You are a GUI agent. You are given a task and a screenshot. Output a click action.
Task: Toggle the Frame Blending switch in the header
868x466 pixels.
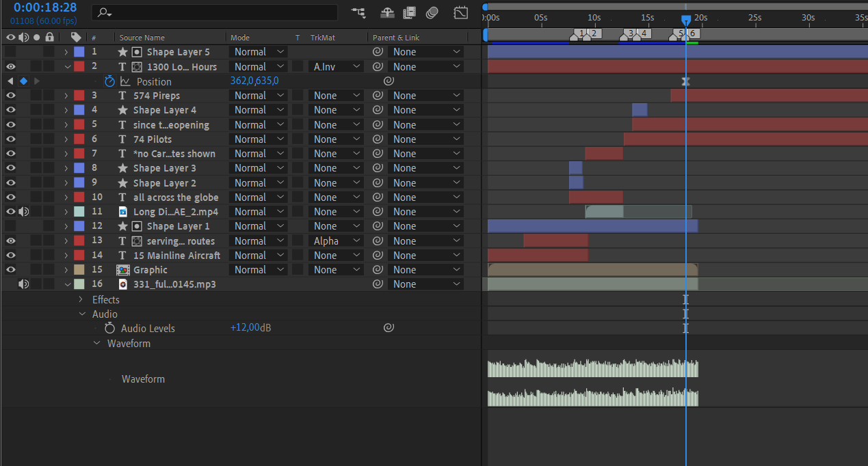(x=410, y=12)
